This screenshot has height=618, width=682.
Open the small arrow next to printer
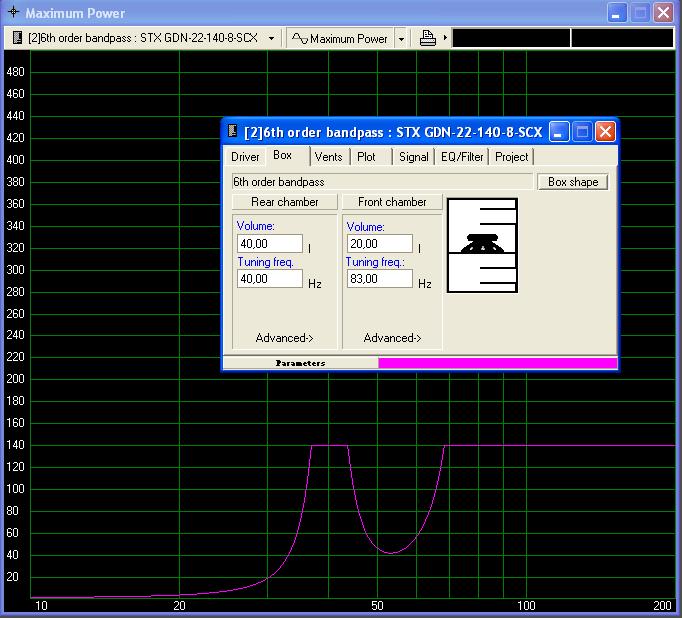[445, 38]
